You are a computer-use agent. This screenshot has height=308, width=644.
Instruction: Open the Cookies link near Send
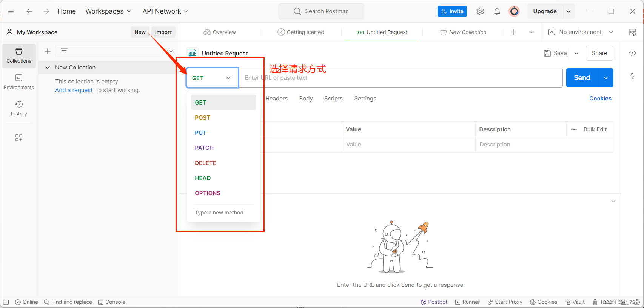600,99
